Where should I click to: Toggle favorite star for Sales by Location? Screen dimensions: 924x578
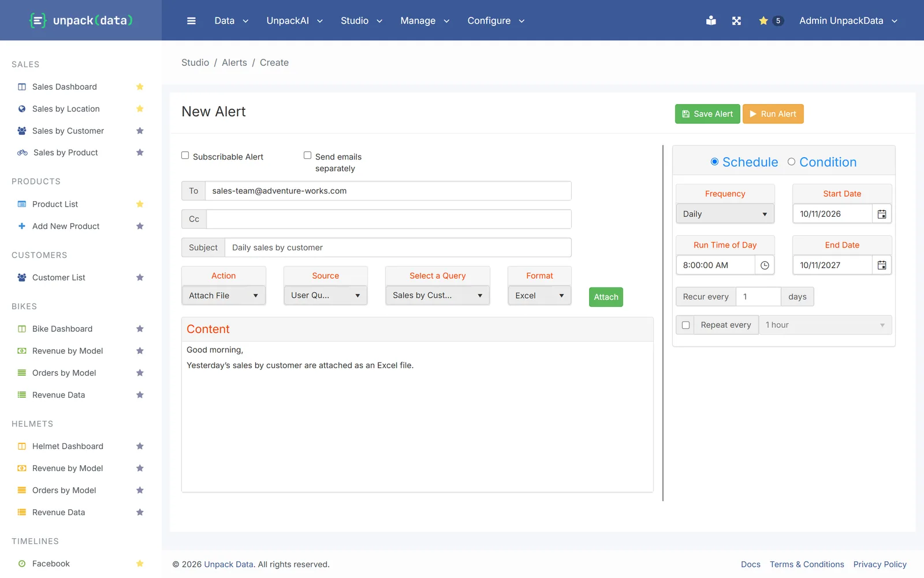point(140,109)
